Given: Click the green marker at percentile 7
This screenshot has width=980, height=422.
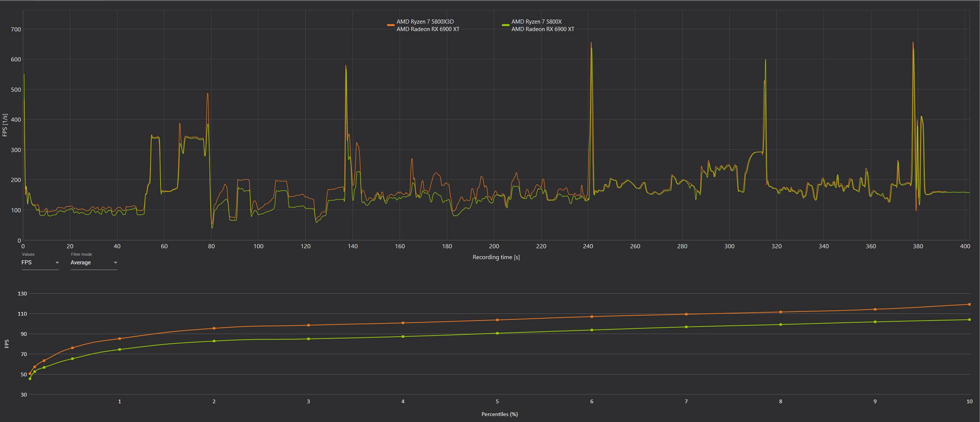Looking at the screenshot, I should [x=686, y=327].
